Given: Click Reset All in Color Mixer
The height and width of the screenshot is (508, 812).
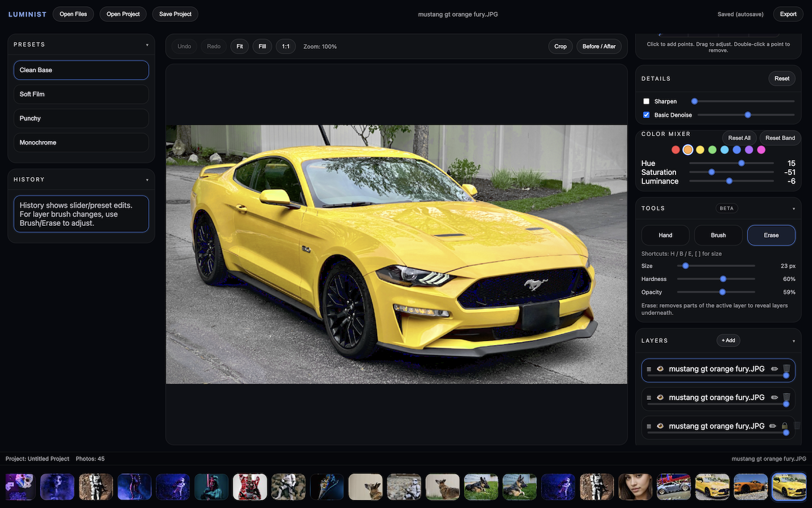Looking at the screenshot, I should [739, 138].
